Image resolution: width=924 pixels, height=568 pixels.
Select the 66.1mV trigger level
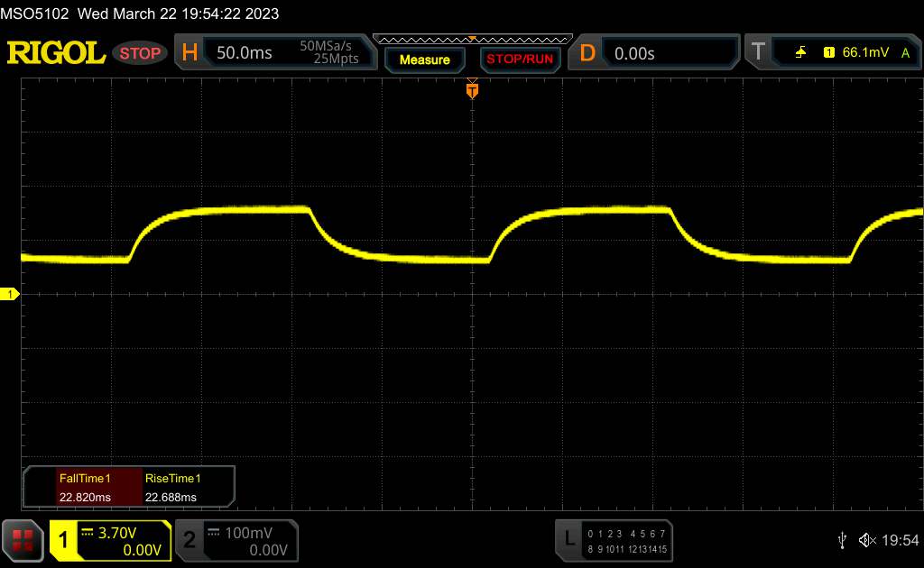865,52
